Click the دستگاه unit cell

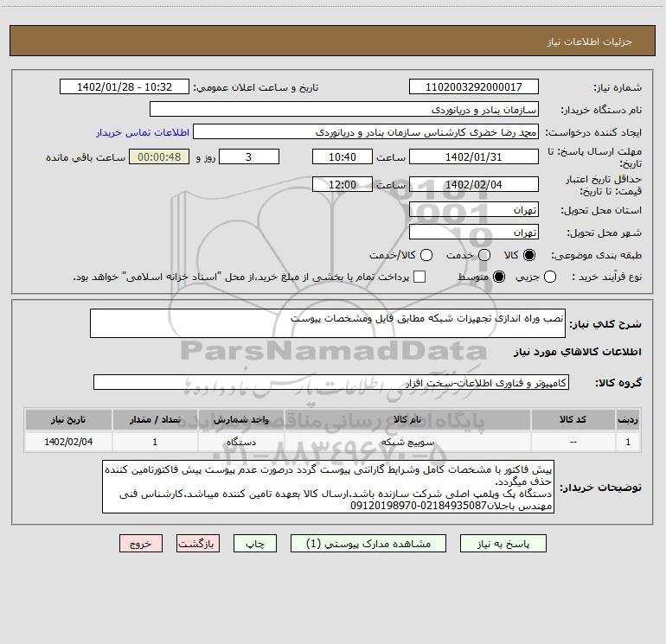pos(240,442)
